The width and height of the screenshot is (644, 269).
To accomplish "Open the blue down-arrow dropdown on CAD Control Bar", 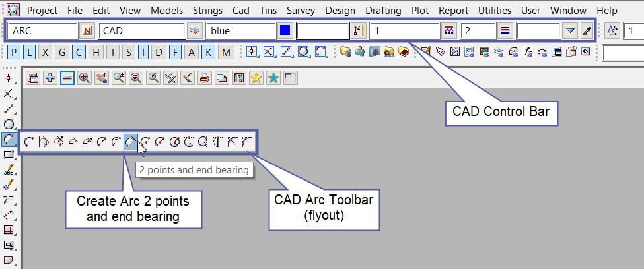I will coord(569,31).
